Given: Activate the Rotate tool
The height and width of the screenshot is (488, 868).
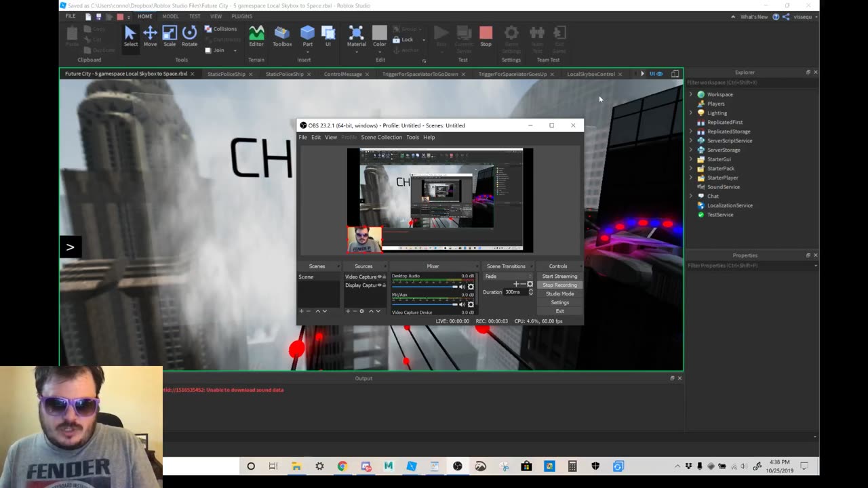Looking at the screenshot, I should click(x=189, y=36).
